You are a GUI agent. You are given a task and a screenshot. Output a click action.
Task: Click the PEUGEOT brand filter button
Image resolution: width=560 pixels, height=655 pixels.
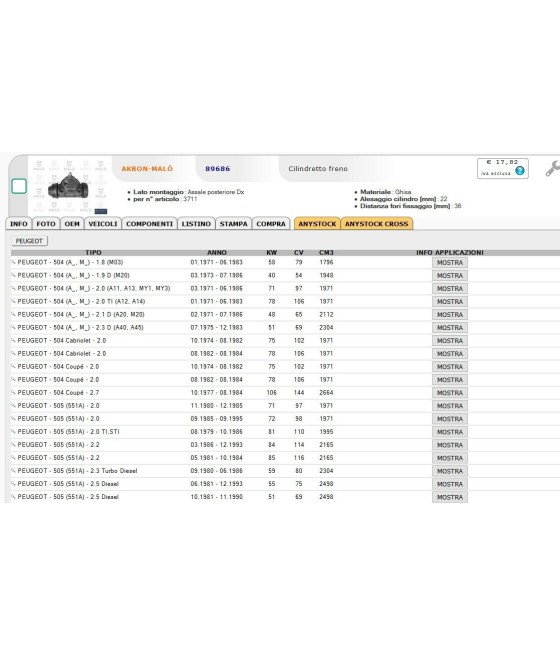29,241
